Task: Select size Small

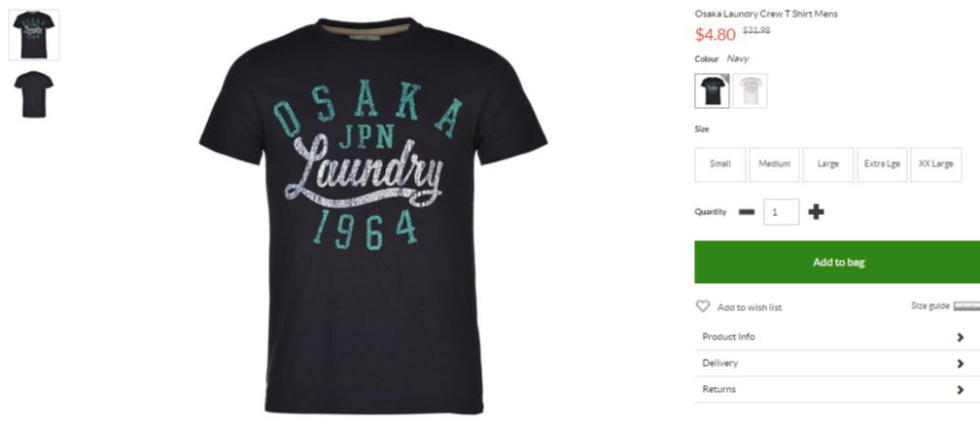Action: click(720, 164)
